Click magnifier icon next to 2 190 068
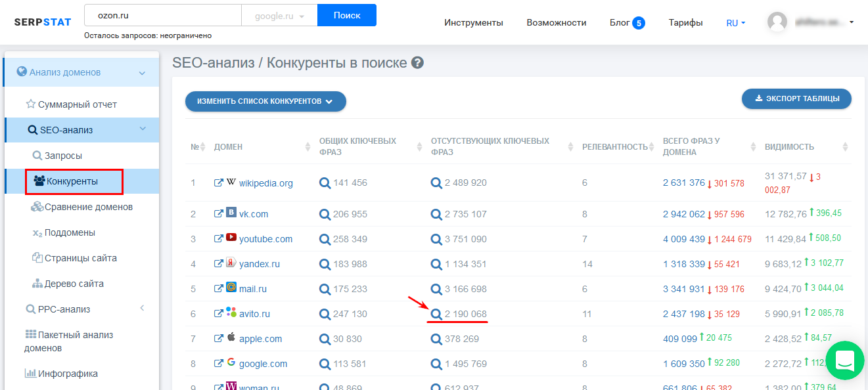 (x=436, y=314)
